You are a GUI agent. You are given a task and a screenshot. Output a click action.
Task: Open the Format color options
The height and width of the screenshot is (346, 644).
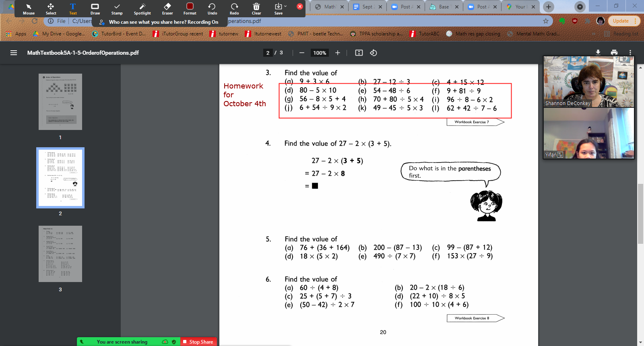click(190, 9)
